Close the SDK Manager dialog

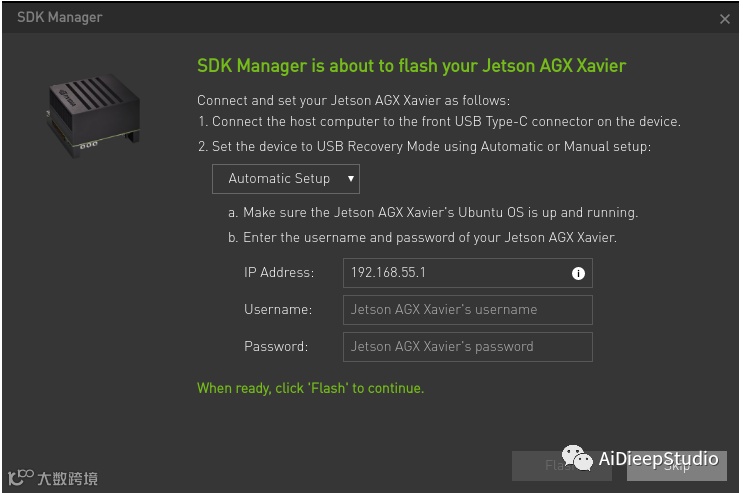pyautogui.click(x=725, y=19)
